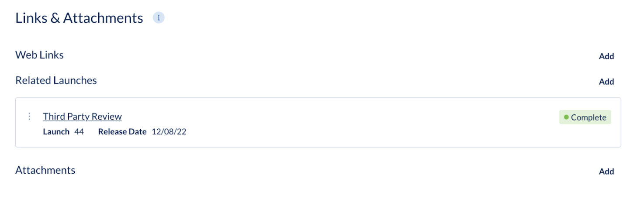
Task: Open the Third Party Review launch link
Action: tap(82, 117)
